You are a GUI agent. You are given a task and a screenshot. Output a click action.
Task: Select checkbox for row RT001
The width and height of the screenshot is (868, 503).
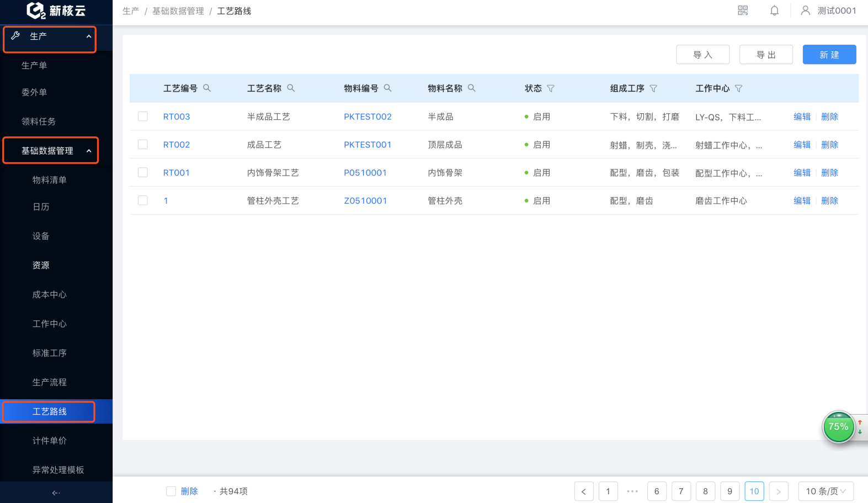click(143, 172)
